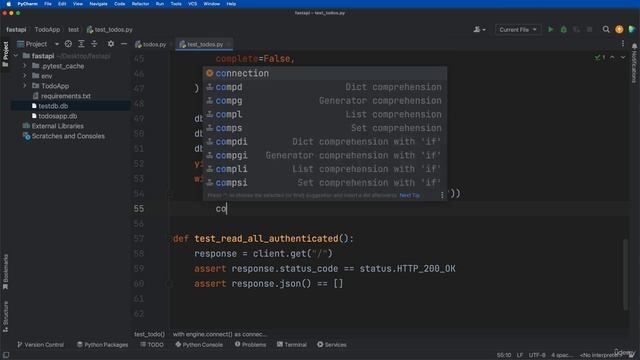Open the File menu
Viewport: 640px width, 360px height.
coord(48,4)
